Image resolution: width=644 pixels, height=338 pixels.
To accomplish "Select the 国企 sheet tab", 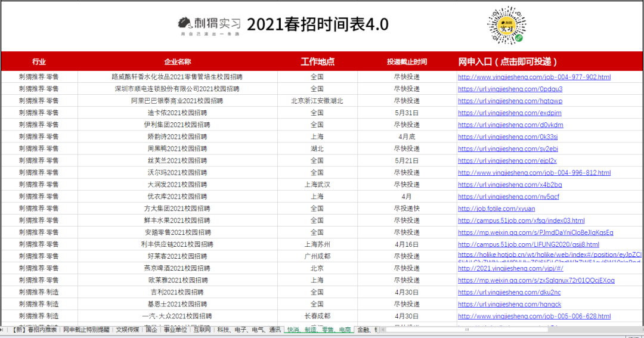I will click(151, 330).
